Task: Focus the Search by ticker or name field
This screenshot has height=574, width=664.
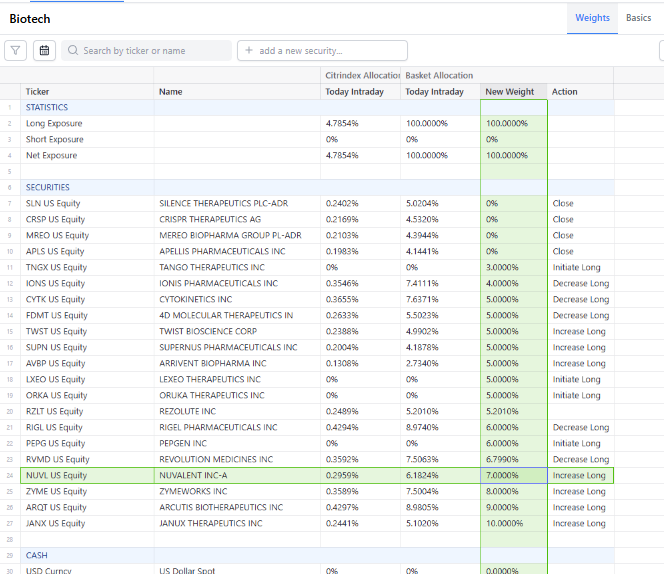Action: point(147,51)
